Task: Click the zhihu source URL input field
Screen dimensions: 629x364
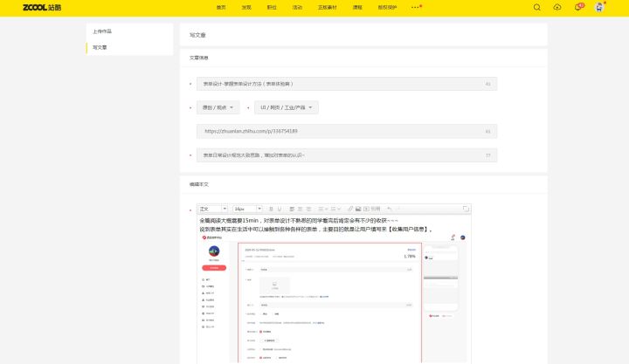Action: (345, 131)
